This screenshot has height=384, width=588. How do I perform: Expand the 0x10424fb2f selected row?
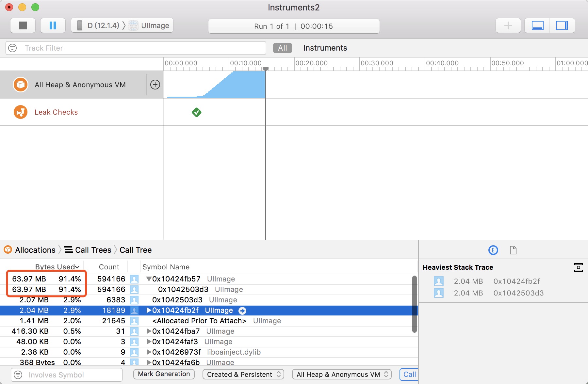[x=149, y=310]
